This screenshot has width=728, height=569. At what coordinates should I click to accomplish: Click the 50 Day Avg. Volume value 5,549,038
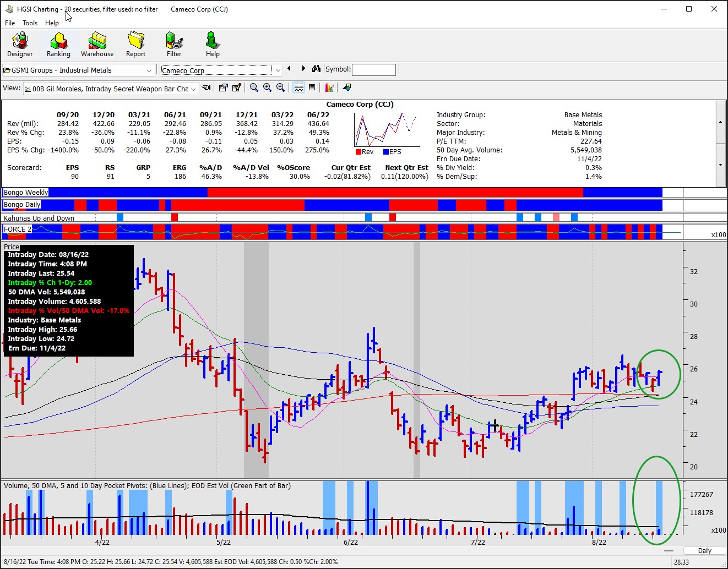586,150
